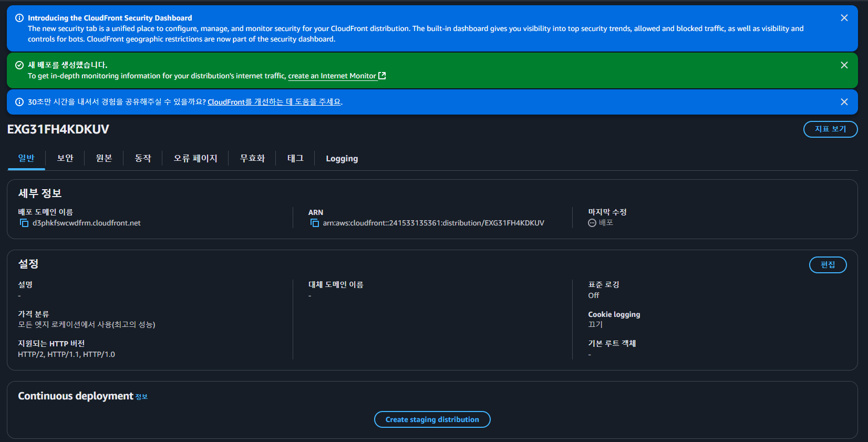Open the Logging tab
Screen dimensions: 868x442
pyautogui.click(x=342, y=158)
